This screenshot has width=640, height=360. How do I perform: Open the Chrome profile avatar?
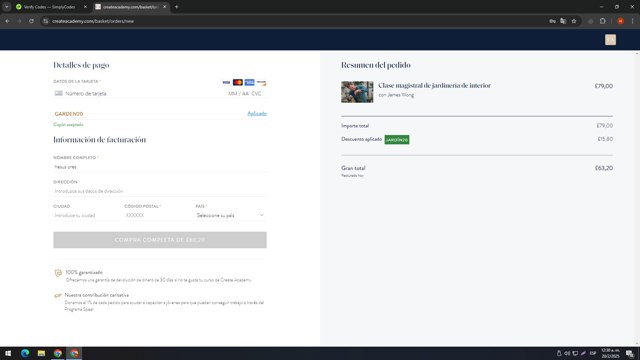(620, 21)
